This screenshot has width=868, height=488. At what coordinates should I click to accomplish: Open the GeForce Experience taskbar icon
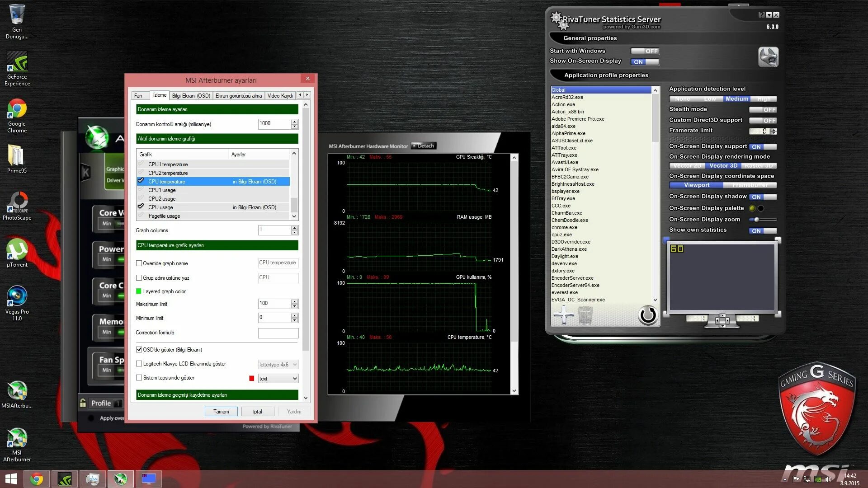(65, 479)
